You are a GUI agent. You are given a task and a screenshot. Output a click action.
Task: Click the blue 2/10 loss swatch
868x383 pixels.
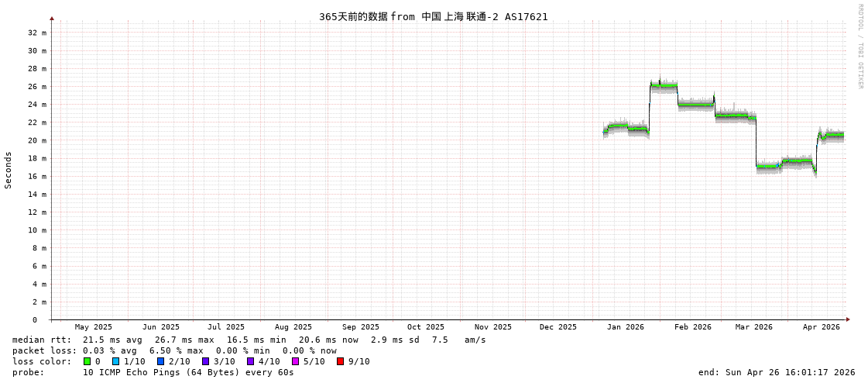(160, 361)
